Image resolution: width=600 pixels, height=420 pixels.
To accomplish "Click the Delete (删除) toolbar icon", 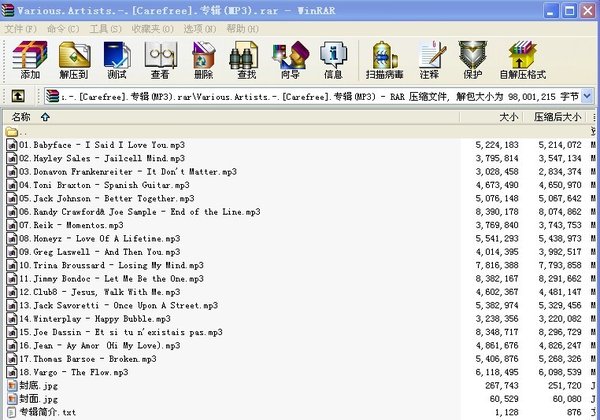I will point(204,60).
